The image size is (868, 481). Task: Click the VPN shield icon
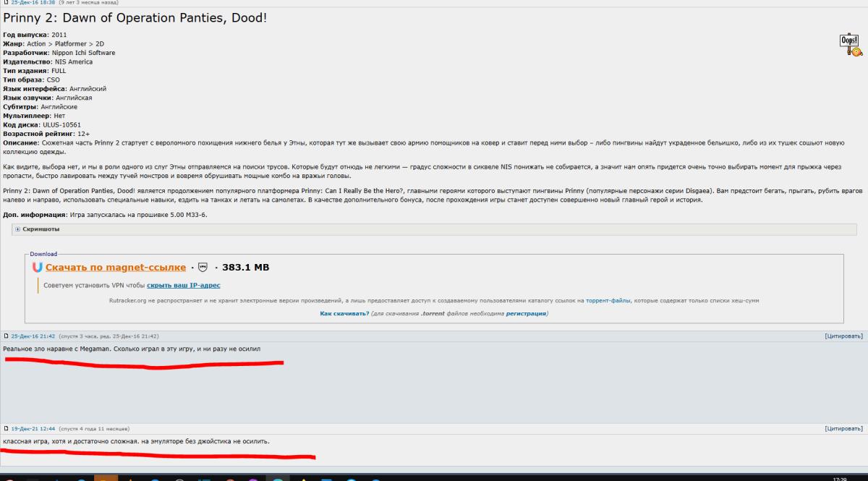(203, 267)
